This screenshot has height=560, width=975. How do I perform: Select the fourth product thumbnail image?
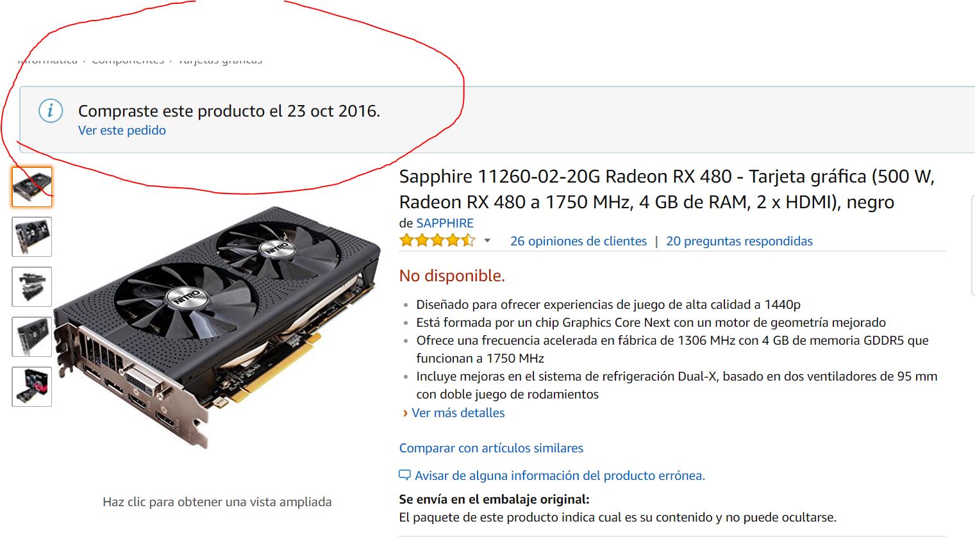[x=32, y=337]
